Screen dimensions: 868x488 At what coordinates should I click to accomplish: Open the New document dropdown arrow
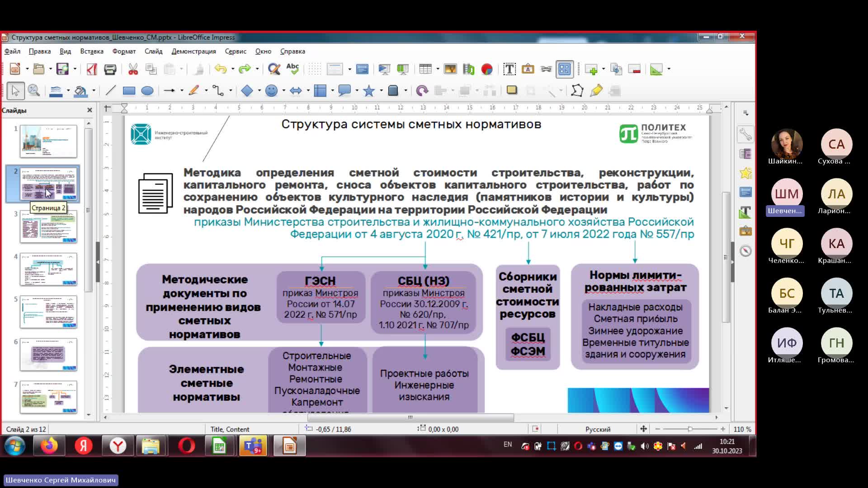[x=27, y=69]
